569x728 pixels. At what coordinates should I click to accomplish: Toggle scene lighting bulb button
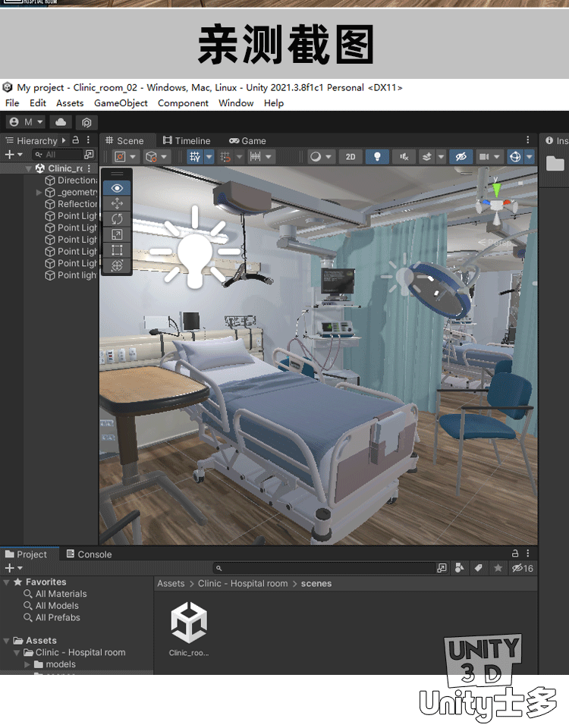[376, 157]
